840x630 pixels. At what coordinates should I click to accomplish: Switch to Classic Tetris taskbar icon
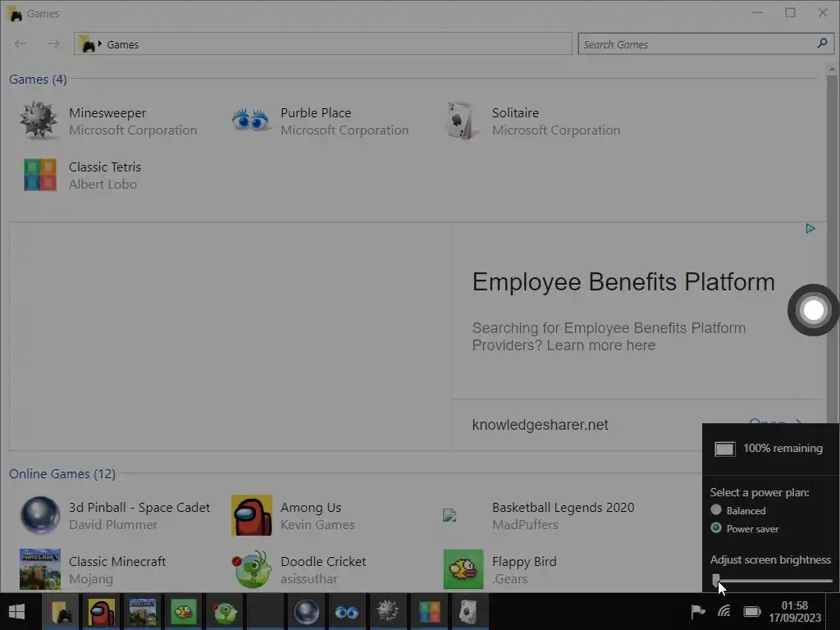(x=429, y=611)
